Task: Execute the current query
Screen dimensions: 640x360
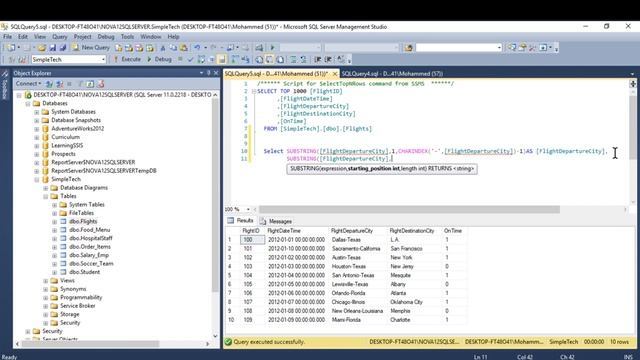Action: coord(127,59)
